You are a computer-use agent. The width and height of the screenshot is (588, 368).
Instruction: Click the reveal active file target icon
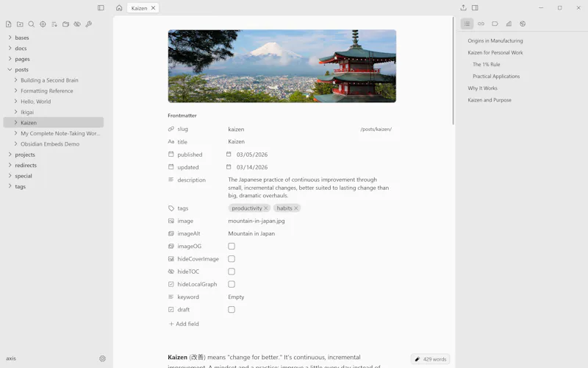(43, 24)
